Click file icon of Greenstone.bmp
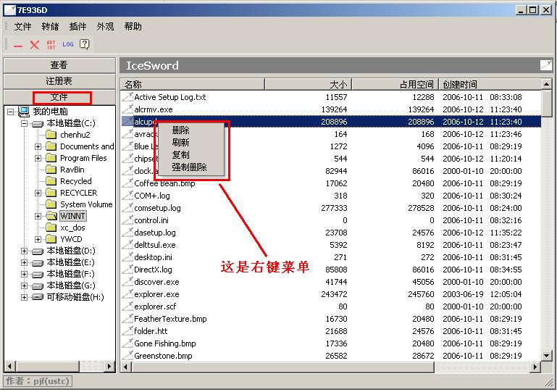Viewport: 557px width, 392px height. coord(127,355)
